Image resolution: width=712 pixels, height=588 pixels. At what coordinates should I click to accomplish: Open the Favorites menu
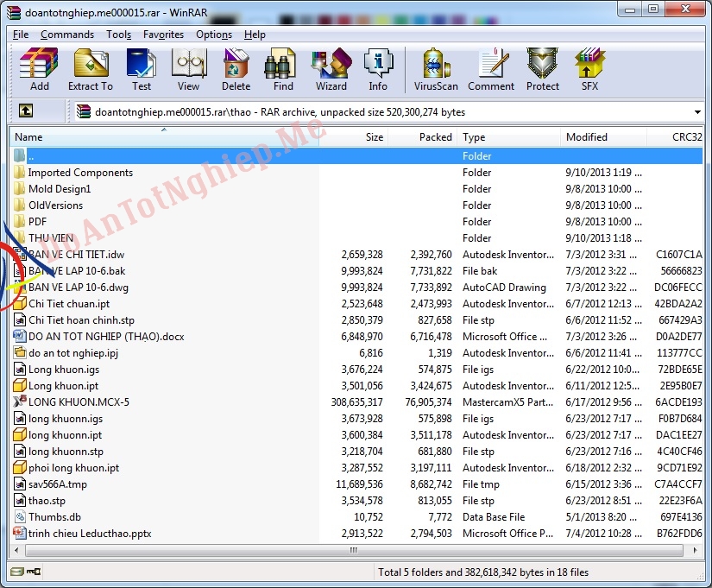[163, 35]
